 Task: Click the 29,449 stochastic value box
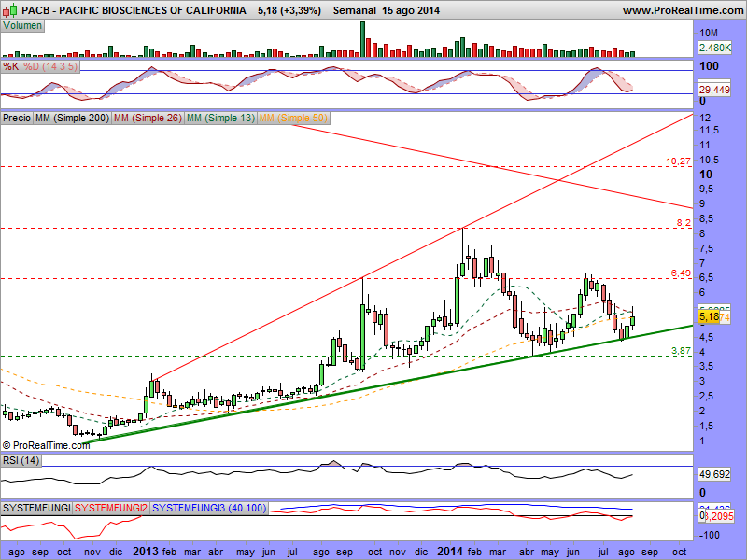[x=714, y=90]
